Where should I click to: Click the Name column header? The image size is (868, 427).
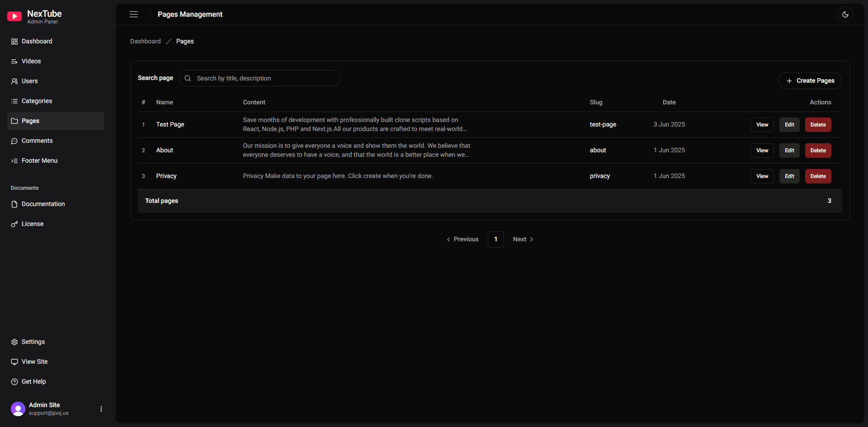click(x=165, y=102)
